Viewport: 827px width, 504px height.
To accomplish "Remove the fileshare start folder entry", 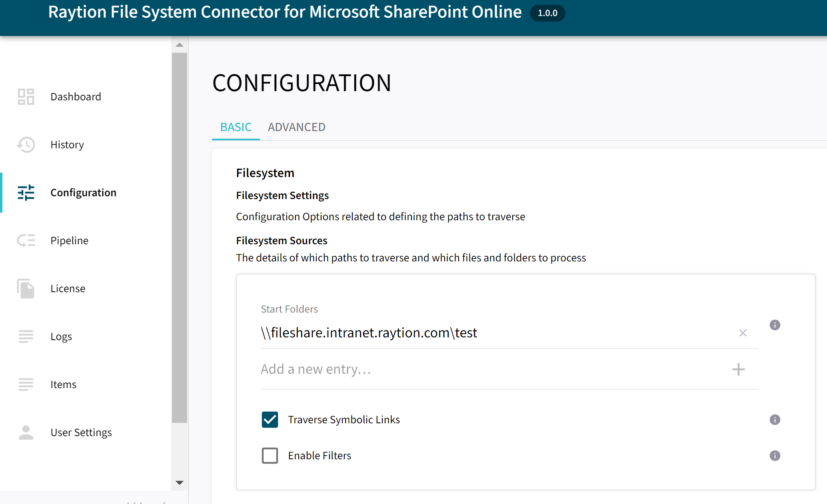I will 743,333.
